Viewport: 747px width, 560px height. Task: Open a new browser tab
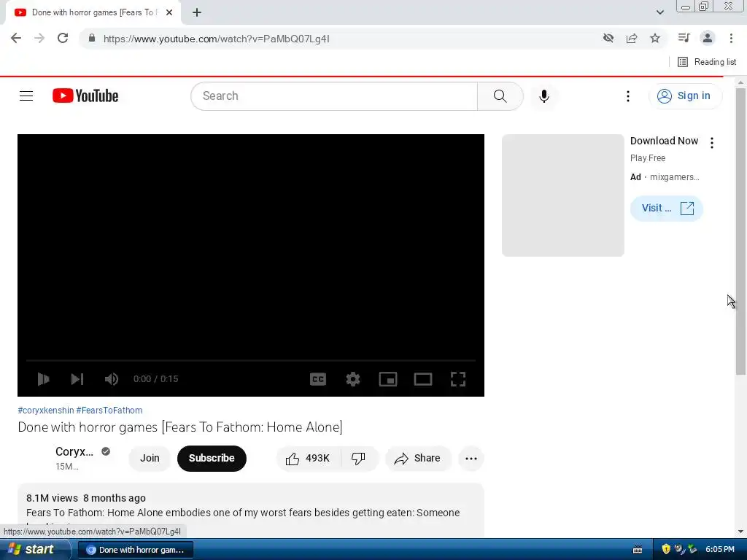click(197, 12)
